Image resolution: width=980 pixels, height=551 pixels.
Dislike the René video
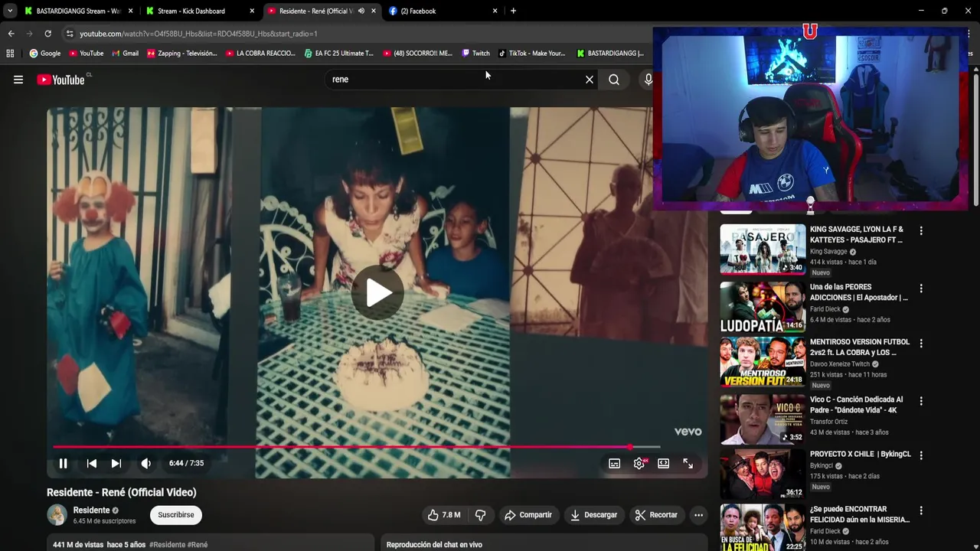click(480, 515)
